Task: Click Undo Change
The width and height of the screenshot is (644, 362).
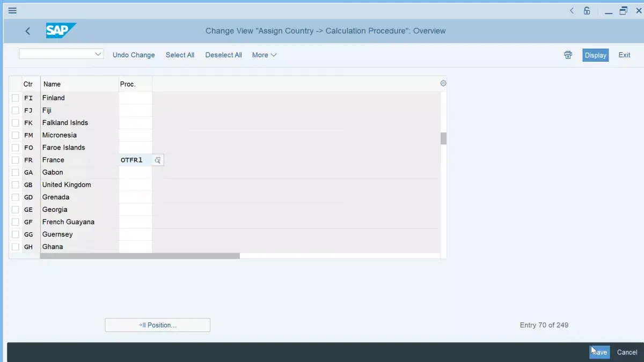Action: click(x=134, y=55)
